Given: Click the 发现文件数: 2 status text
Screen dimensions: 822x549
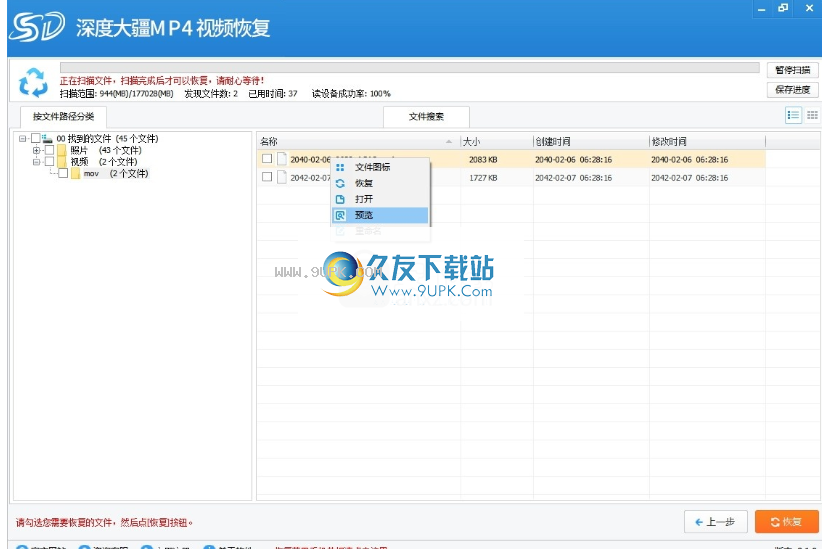Looking at the screenshot, I should coord(211,94).
